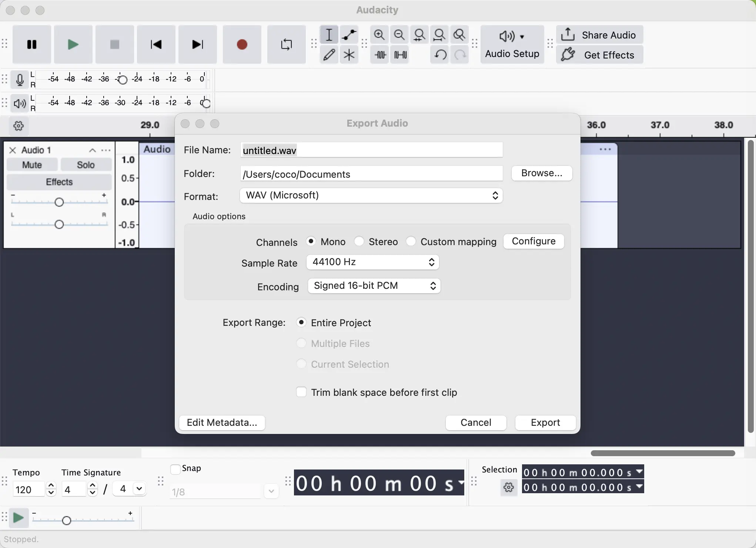The height and width of the screenshot is (548, 756).
Task: Click the Browse... folder button
Action: point(541,173)
